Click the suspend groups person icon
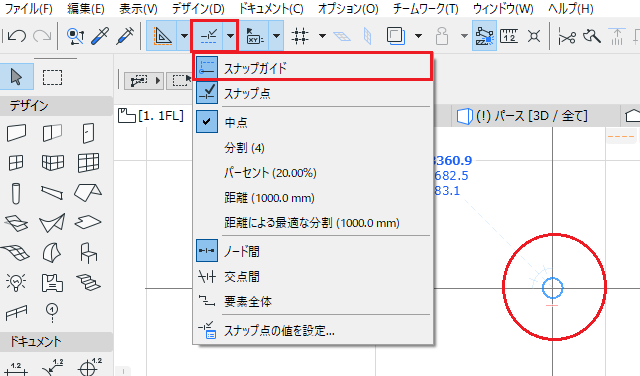The image size is (640, 376). point(442,36)
